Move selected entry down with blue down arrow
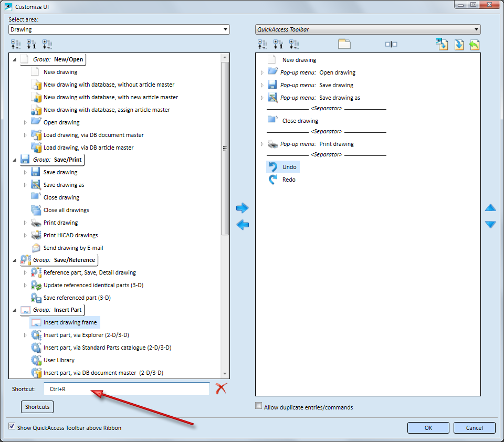 490,224
